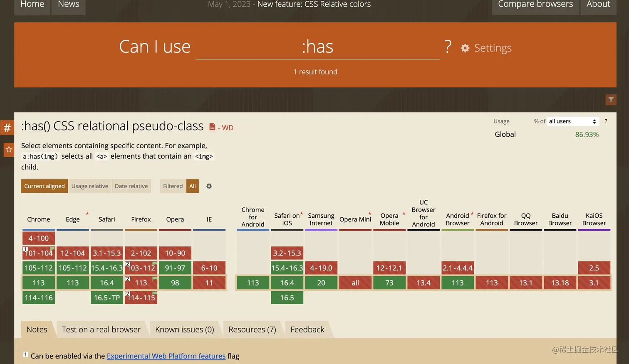Select Safari 16.5-TP version cell
The width and height of the screenshot is (629, 364).
click(x=107, y=298)
